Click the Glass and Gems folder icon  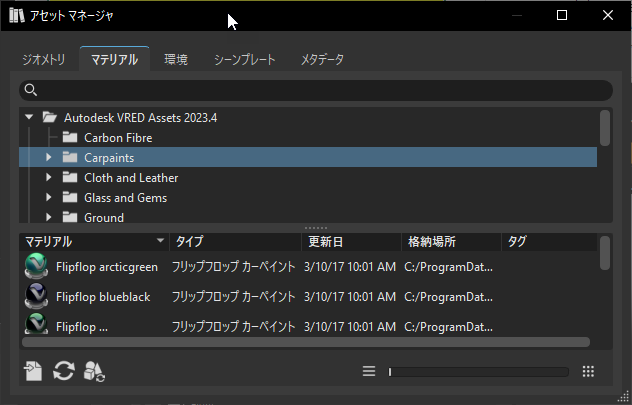(x=70, y=197)
